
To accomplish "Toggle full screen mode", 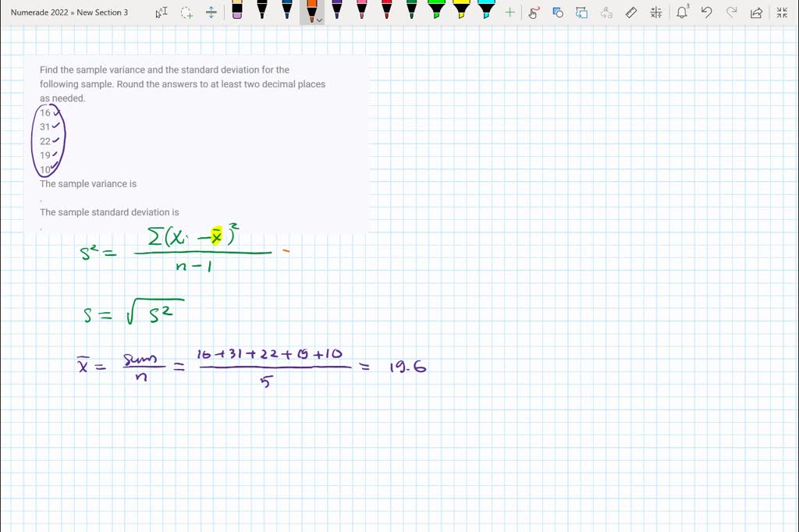I will (783, 12).
